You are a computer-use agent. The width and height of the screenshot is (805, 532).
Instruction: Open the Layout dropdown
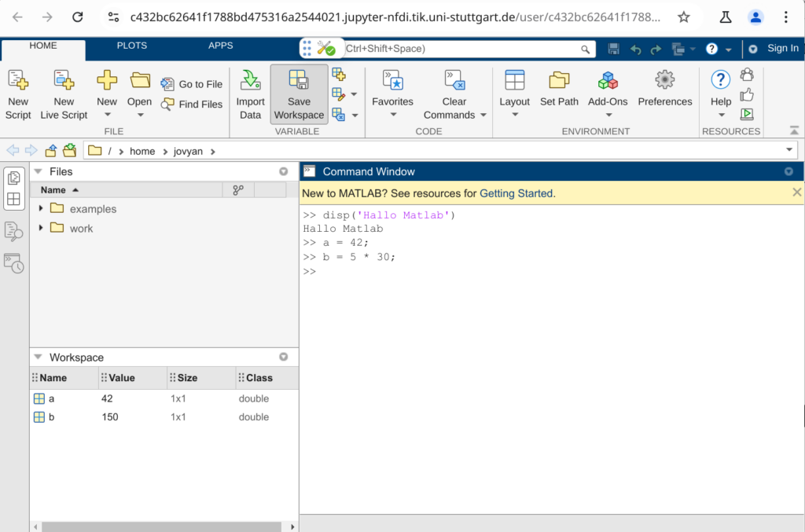[x=515, y=115]
